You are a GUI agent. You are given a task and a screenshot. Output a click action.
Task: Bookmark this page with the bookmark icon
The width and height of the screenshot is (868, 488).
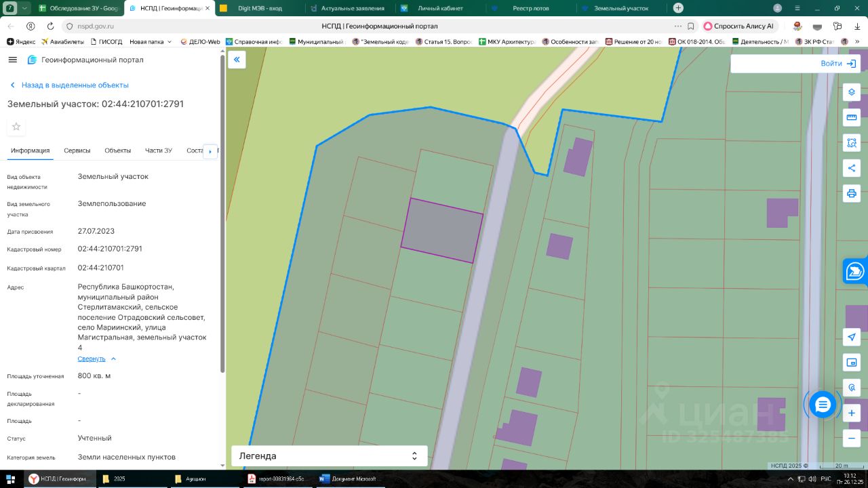pyautogui.click(x=690, y=26)
